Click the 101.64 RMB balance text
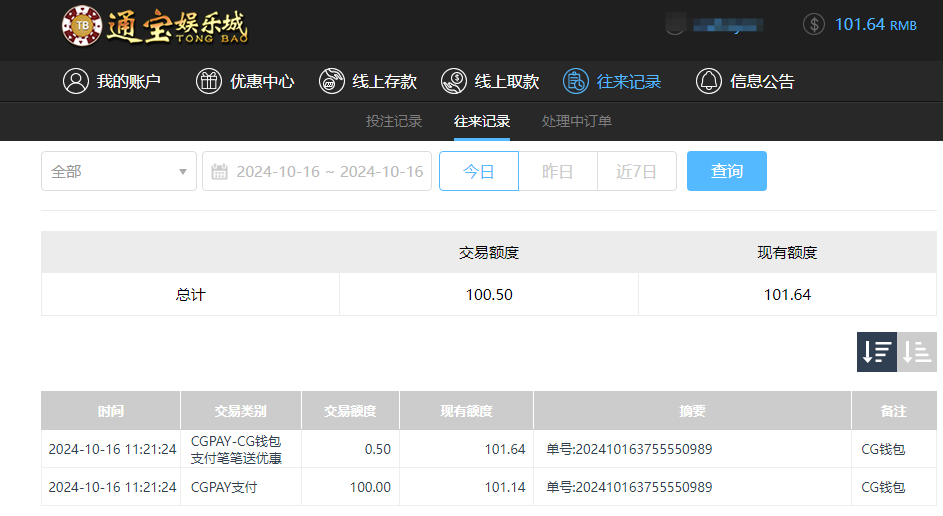 (876, 25)
